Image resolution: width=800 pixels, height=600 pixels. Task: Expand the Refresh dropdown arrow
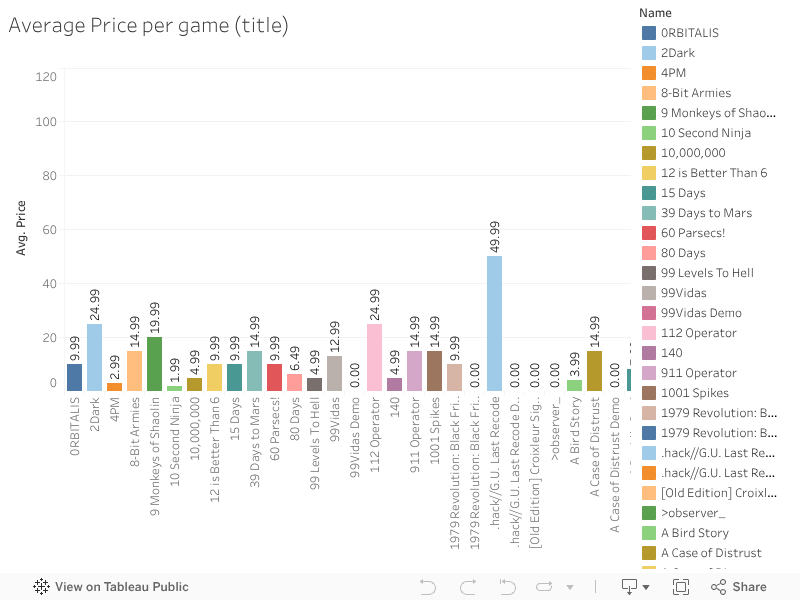tap(570, 587)
